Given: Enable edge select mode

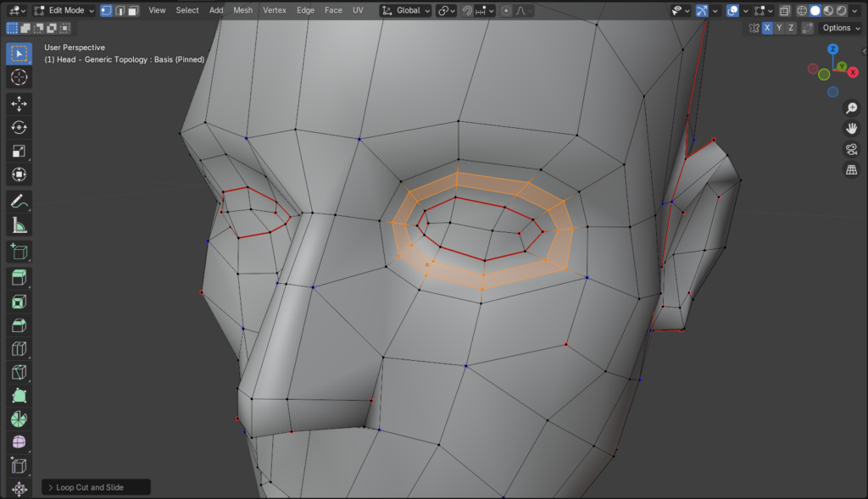Looking at the screenshot, I should pos(120,10).
